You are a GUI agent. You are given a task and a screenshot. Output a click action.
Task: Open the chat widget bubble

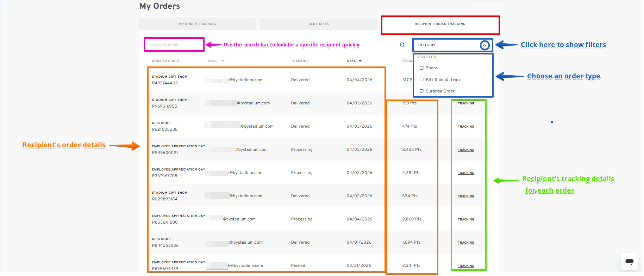[629, 262]
